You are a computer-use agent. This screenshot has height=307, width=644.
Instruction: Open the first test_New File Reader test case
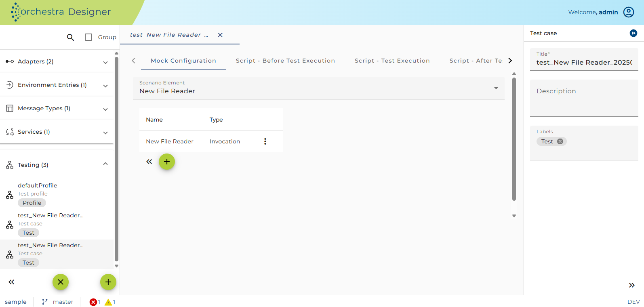click(x=57, y=224)
